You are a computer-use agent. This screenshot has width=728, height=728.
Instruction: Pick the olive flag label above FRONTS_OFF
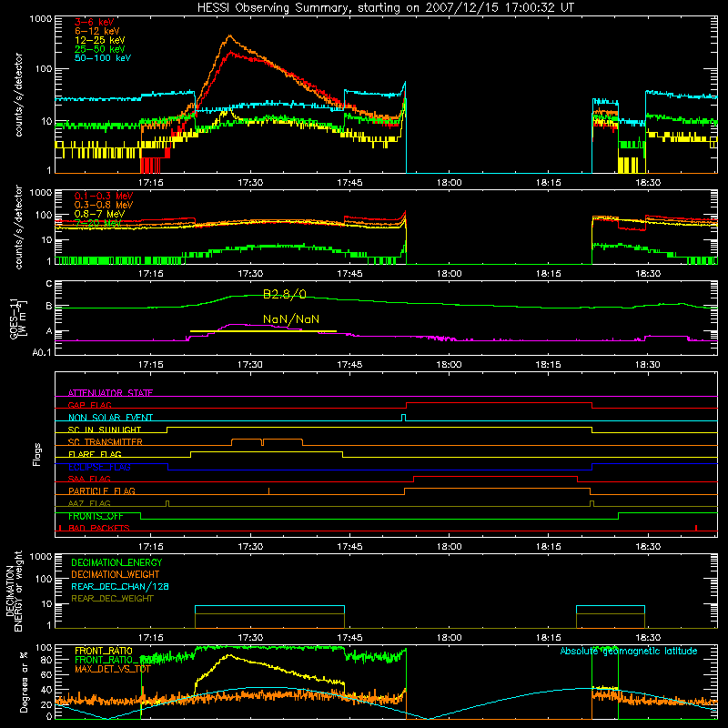click(89, 503)
